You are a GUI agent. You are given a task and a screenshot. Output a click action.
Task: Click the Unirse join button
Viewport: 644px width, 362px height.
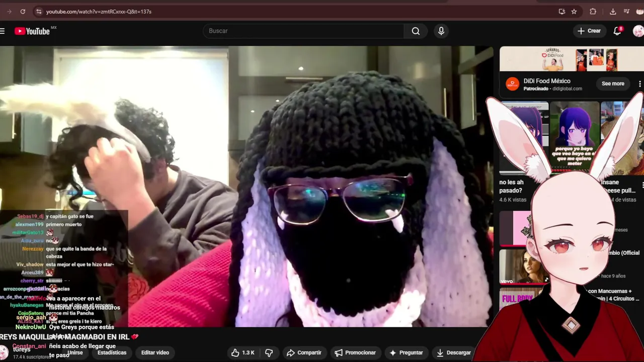tap(75, 352)
